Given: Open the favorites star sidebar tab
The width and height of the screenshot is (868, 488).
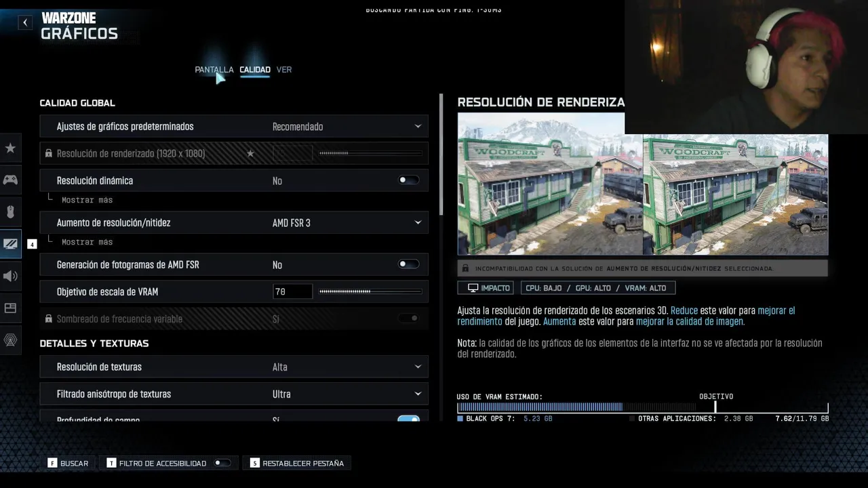Looking at the screenshot, I should point(10,148).
